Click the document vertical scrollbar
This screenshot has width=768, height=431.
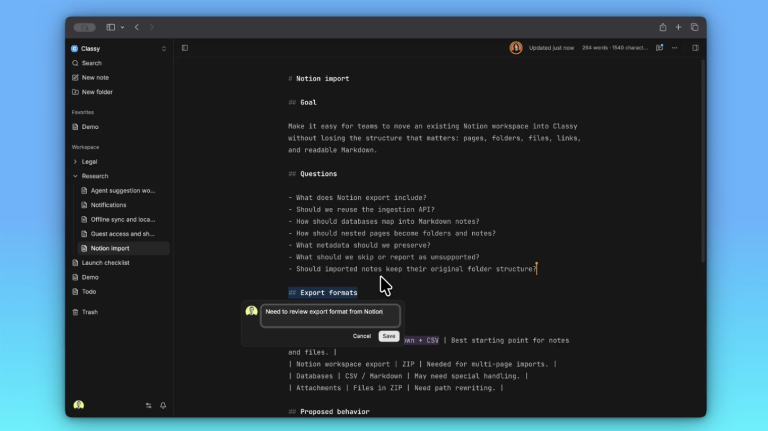tap(703, 161)
